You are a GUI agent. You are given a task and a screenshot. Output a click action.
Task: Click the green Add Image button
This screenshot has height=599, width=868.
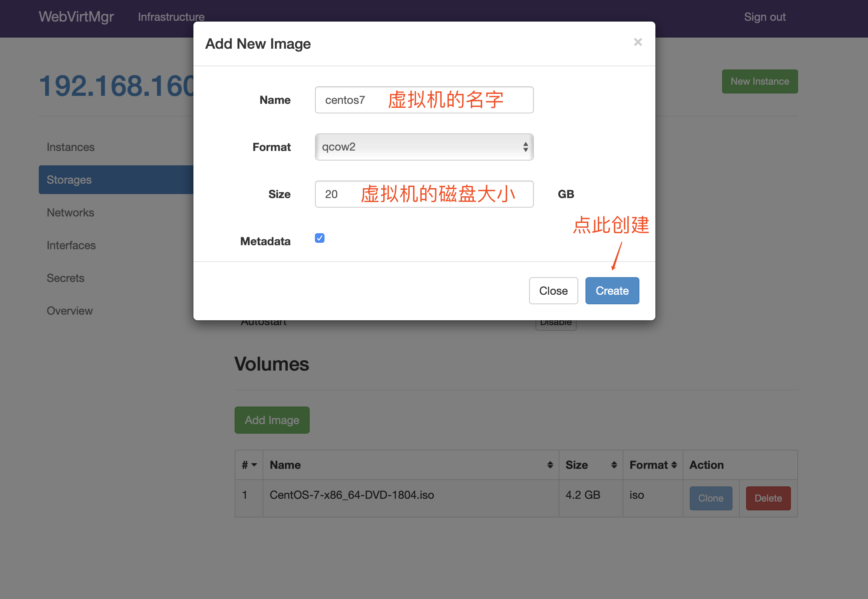(x=272, y=420)
